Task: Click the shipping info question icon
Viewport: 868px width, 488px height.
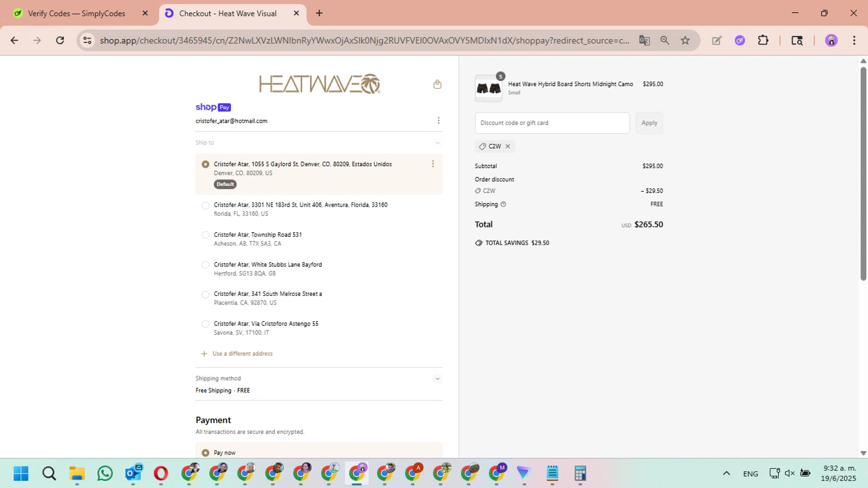Action: [503, 204]
